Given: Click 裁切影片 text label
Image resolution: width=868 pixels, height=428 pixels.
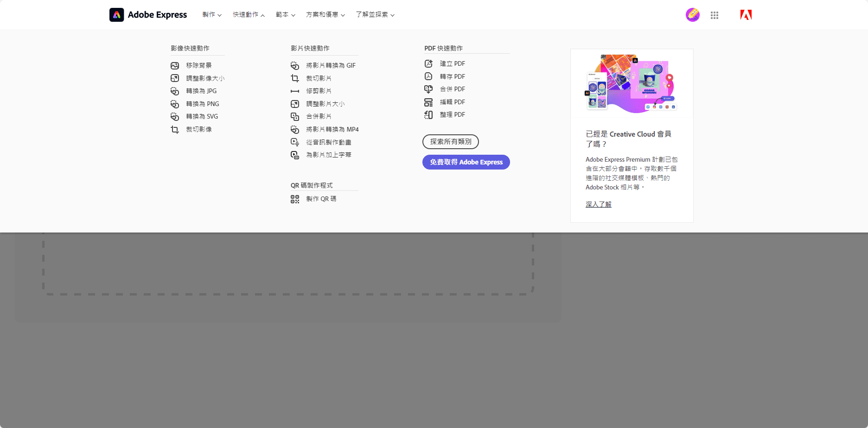Looking at the screenshot, I should (319, 78).
